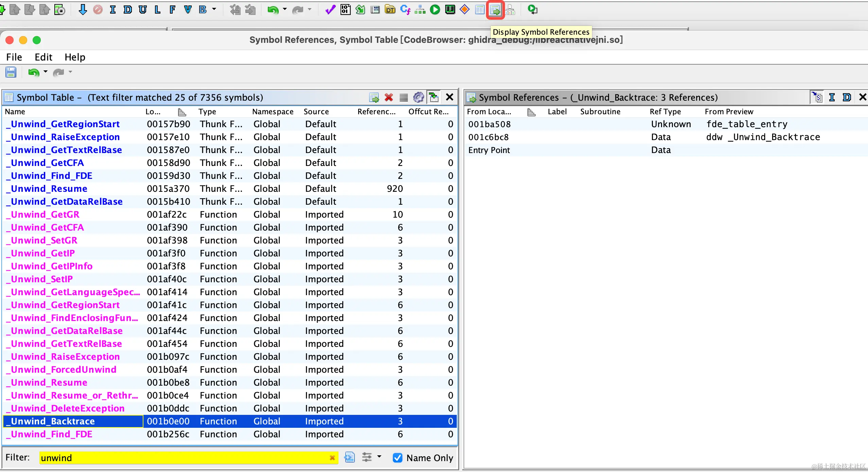The image size is (868, 472).
Task: Uncheck the Name Only checkbox
Action: coord(398,458)
